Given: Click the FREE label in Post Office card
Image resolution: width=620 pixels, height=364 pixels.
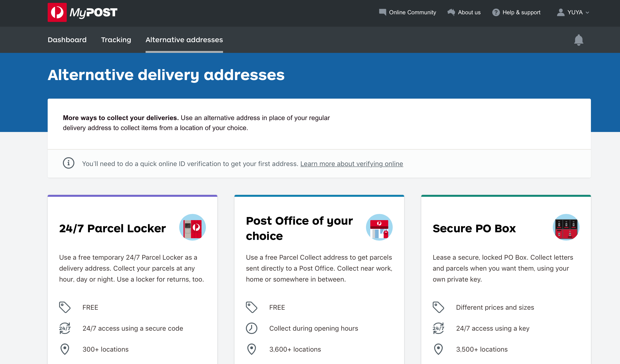Looking at the screenshot, I should 277,308.
